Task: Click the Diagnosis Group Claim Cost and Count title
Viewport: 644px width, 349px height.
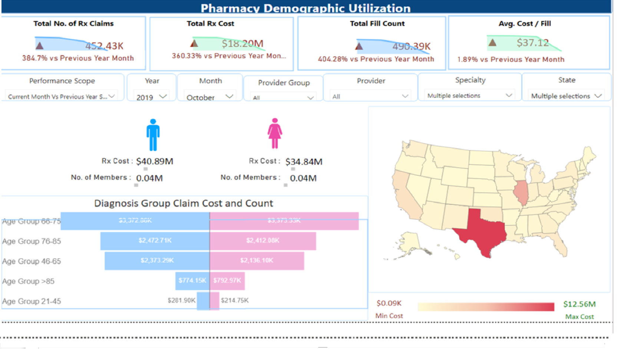Action: click(x=184, y=203)
